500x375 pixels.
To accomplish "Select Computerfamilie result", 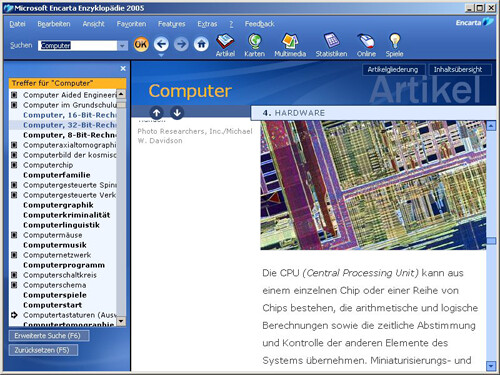I will (x=57, y=175).
